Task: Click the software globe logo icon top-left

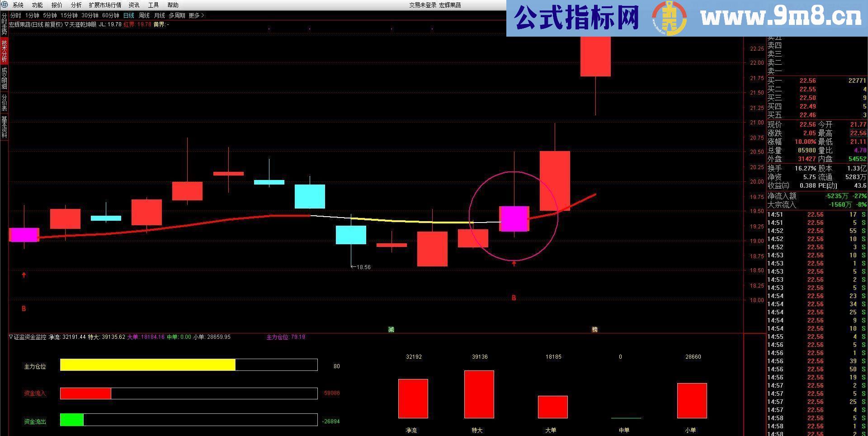Action: [x=5, y=5]
